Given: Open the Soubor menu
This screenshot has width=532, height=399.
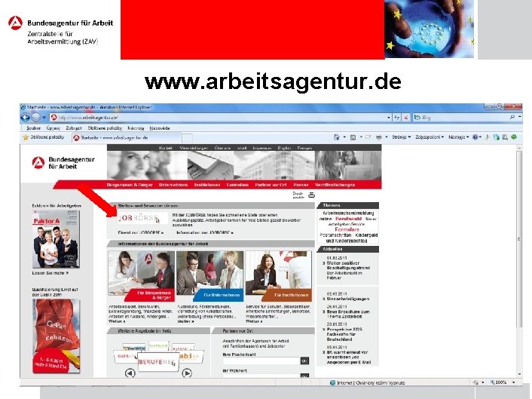Looking at the screenshot, I should tap(34, 128).
